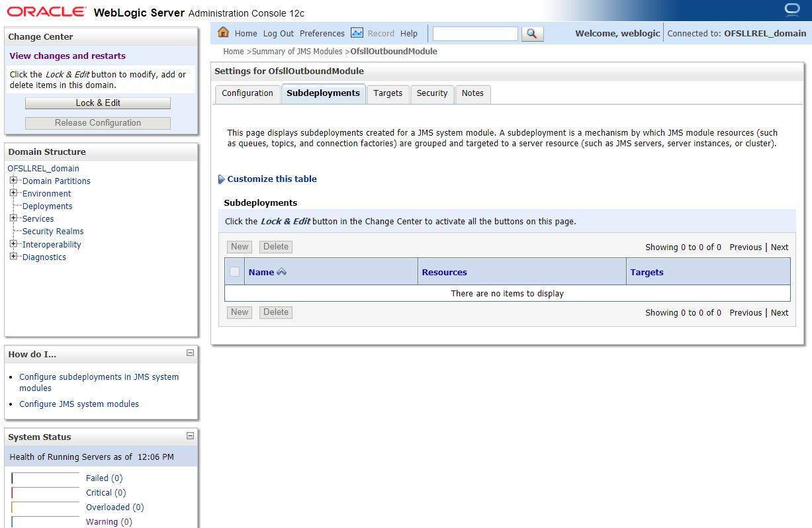The image size is (812, 528).
Task: Open Interoperability in Domain Structure
Action: click(52, 245)
